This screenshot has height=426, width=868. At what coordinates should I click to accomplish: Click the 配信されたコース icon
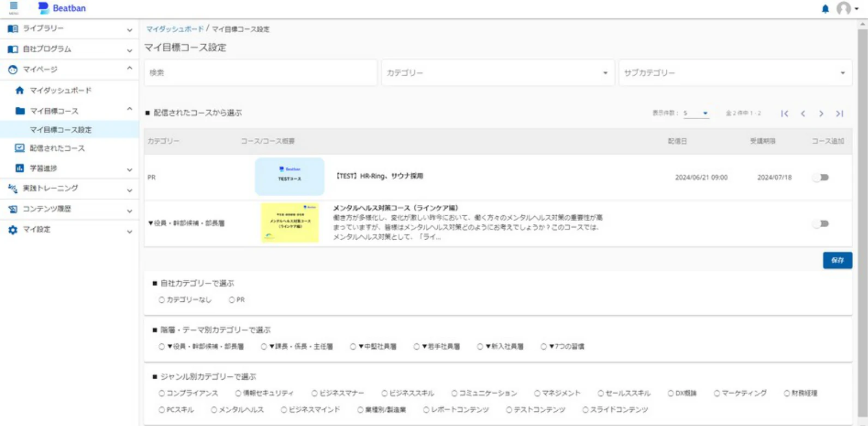pyautogui.click(x=20, y=148)
